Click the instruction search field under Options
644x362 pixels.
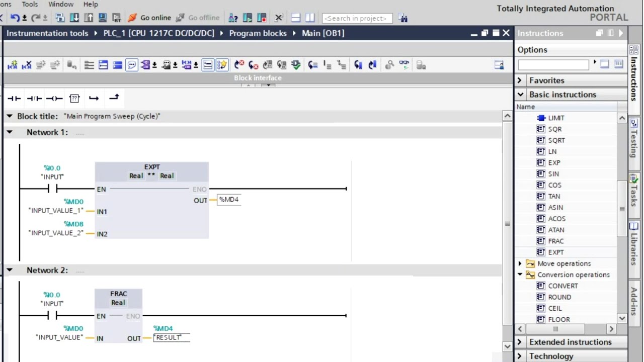pos(553,64)
